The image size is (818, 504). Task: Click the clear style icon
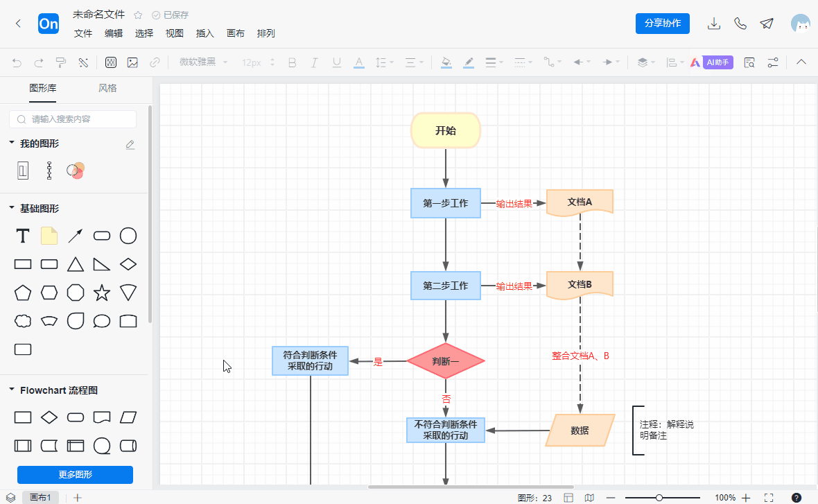click(83, 62)
